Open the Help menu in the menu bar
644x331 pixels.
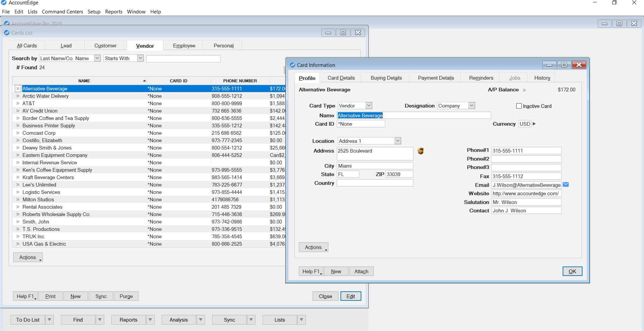point(155,12)
